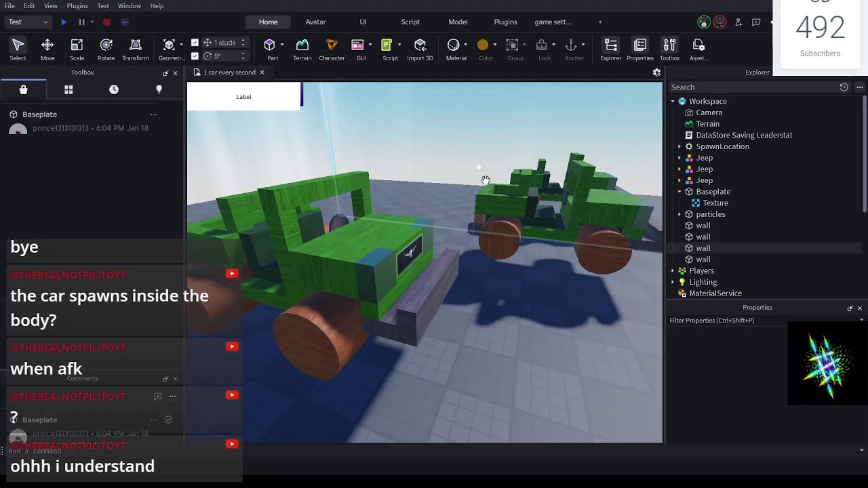This screenshot has height=488, width=868.
Task: Open the Toolbox recent tab
Action: [114, 89]
